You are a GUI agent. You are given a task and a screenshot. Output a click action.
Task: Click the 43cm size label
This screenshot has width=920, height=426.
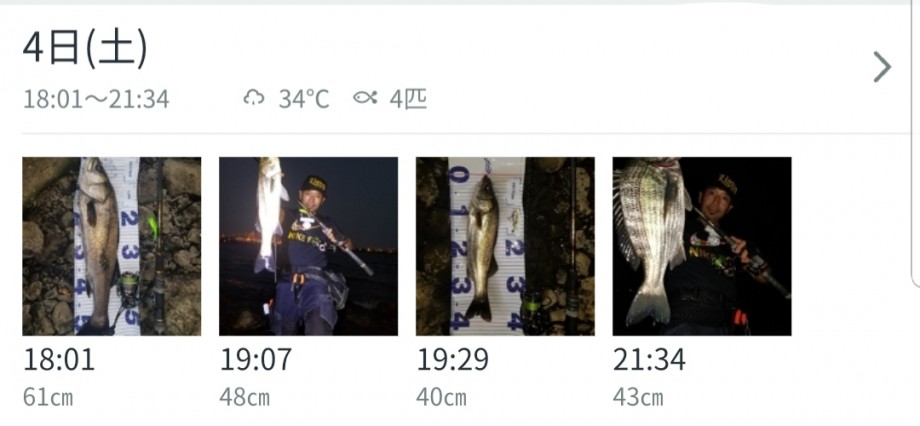coord(638,397)
